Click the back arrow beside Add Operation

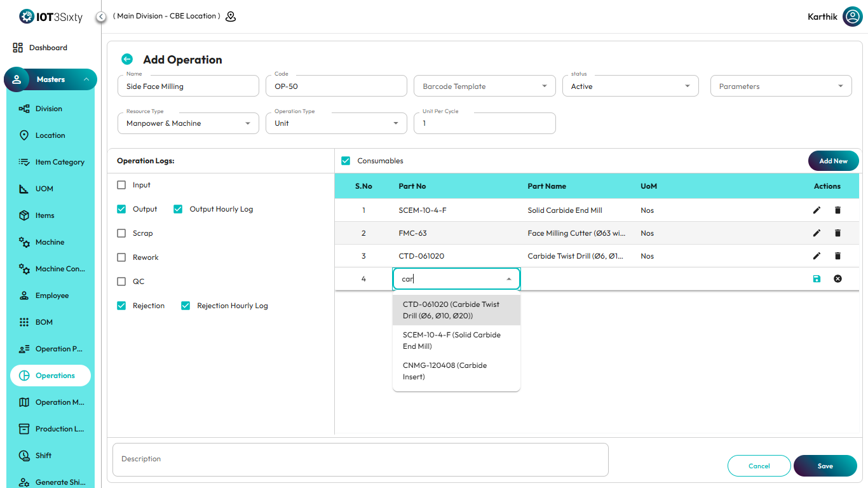127,59
